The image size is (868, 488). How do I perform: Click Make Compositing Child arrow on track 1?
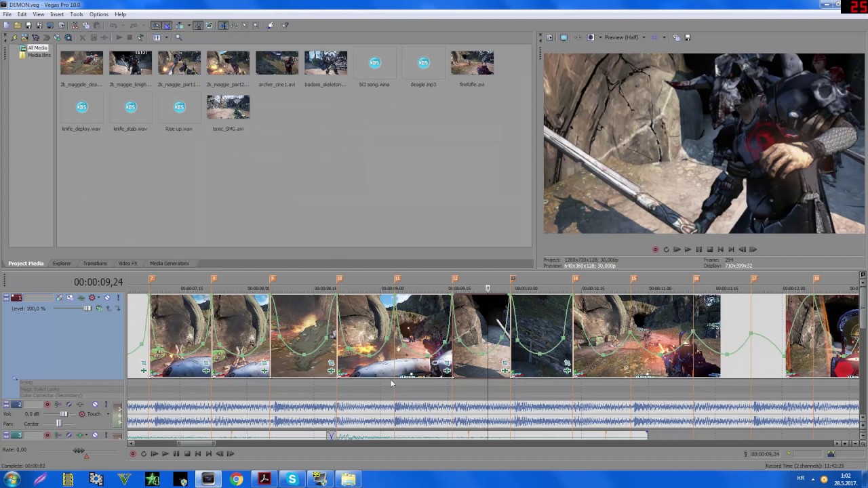click(118, 308)
